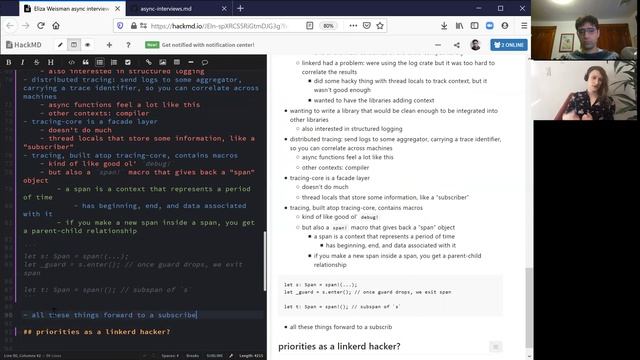Insert a checkbox task list
Viewport: 640px width, 360px height.
coord(128,62)
